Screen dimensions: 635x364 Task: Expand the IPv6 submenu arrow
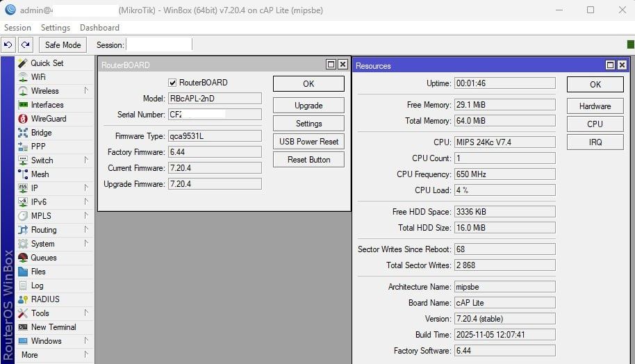[86, 201]
